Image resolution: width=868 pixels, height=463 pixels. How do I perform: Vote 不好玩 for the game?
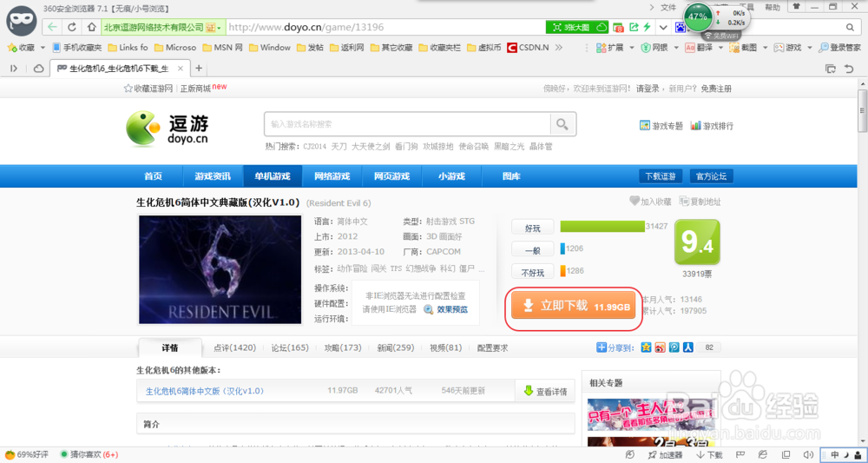tap(533, 272)
